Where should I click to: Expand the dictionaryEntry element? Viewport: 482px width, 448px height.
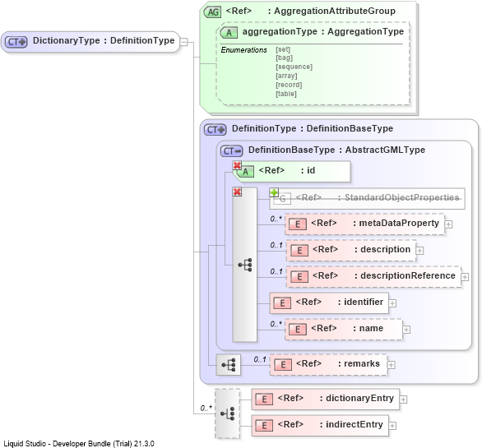(403, 400)
